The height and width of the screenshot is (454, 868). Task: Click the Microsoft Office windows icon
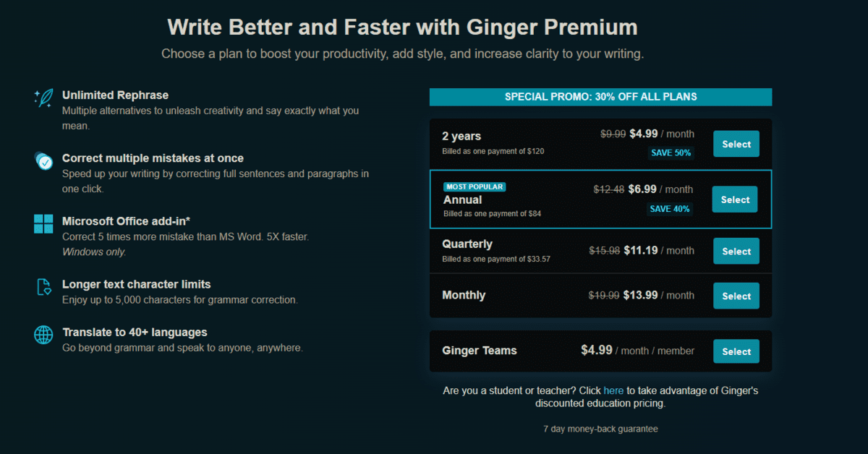click(x=43, y=223)
